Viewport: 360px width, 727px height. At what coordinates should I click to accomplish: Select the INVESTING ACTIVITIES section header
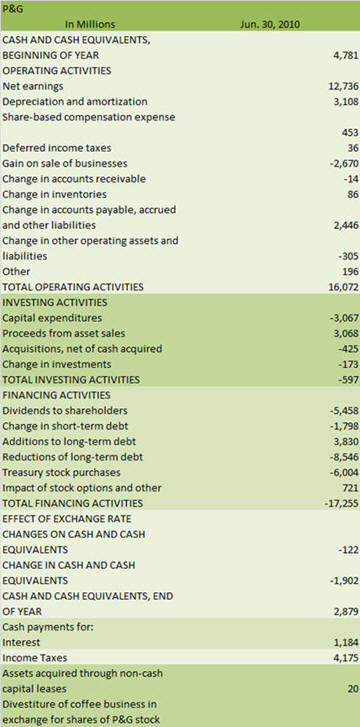tap(55, 302)
